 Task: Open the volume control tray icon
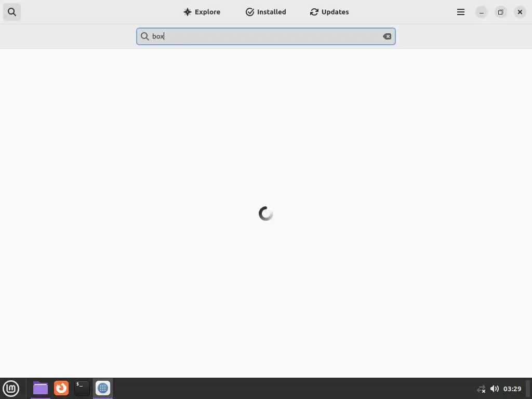pos(495,389)
